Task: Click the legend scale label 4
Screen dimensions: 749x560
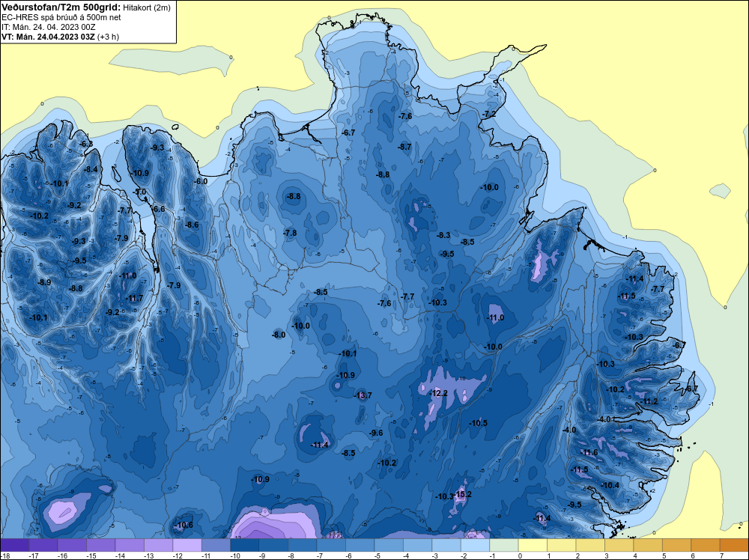Action: click(635, 556)
